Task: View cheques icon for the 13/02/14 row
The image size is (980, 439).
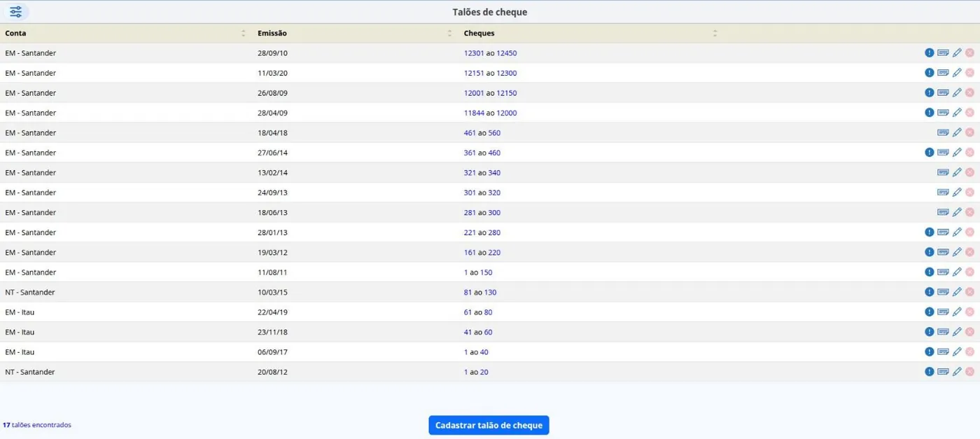Action: coord(943,172)
